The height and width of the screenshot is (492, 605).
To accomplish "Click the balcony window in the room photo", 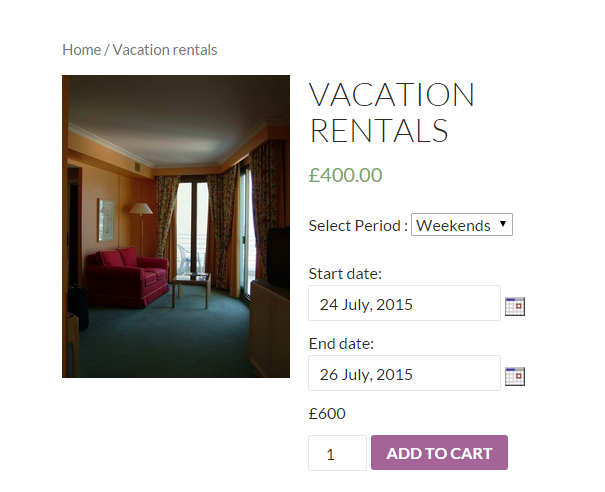I will pos(193,228).
